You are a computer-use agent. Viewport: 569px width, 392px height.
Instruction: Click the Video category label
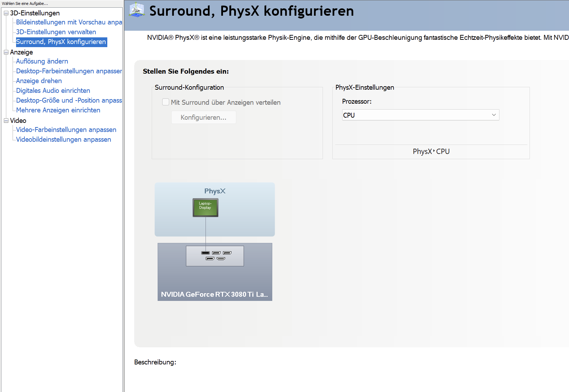coord(18,120)
